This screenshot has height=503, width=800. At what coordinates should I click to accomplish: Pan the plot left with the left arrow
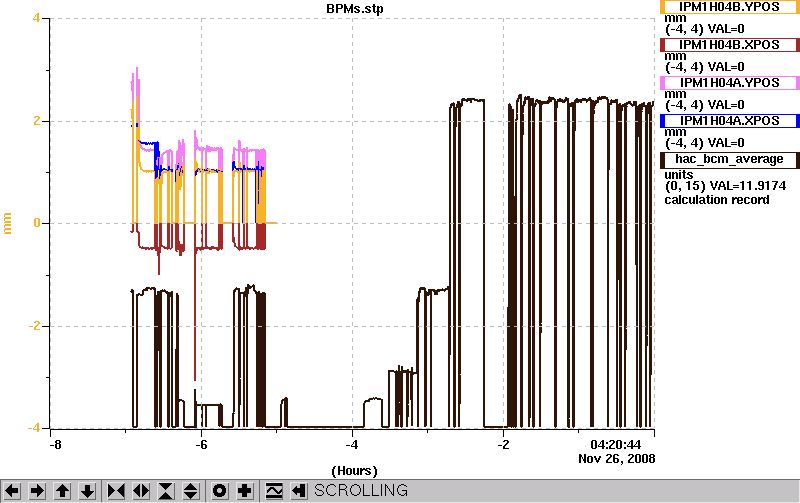pyautogui.click(x=12, y=491)
